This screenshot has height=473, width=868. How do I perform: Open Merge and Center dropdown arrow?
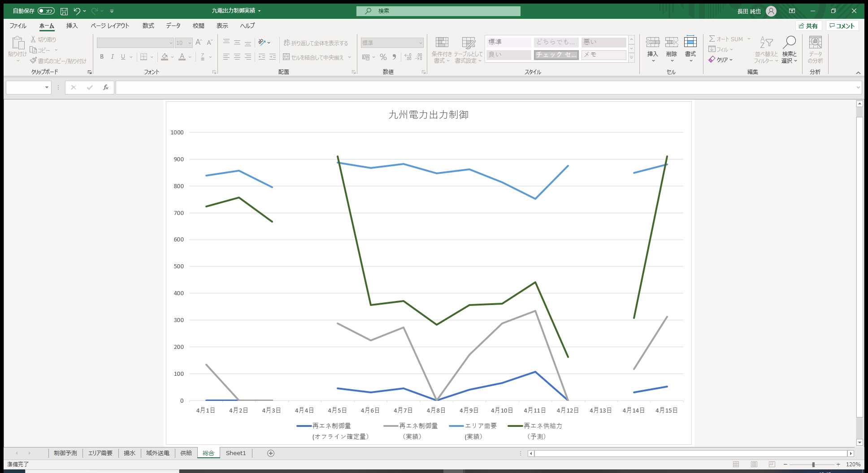(349, 57)
